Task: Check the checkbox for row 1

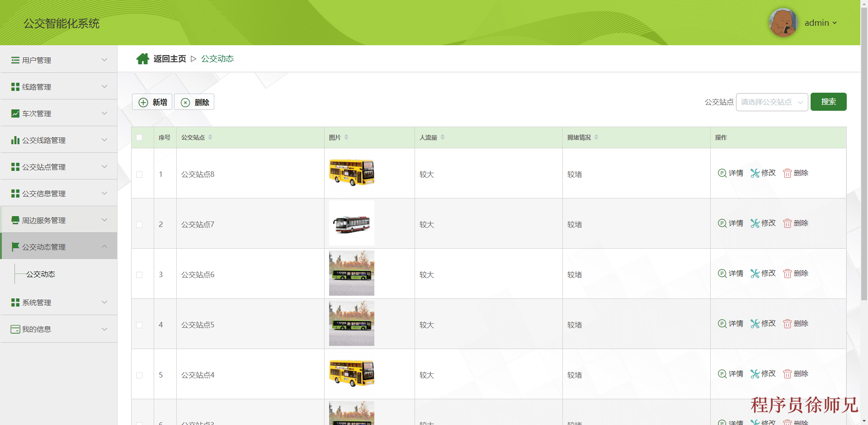Action: click(x=139, y=175)
